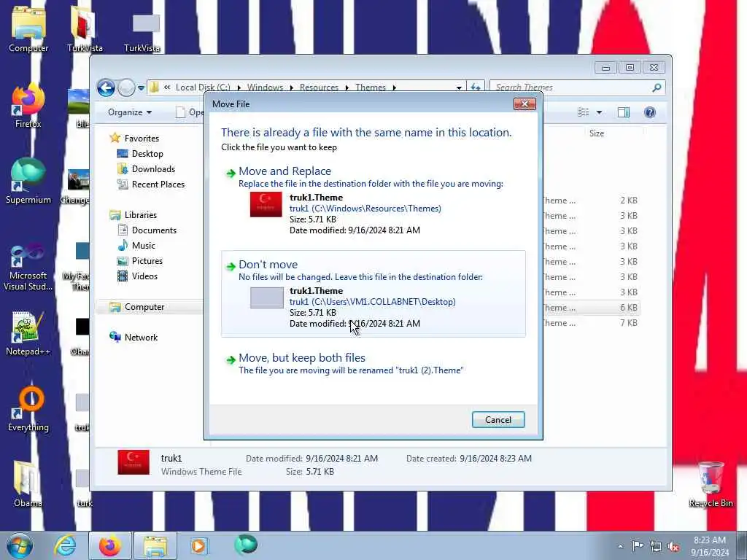Expand address bar history dropdown

point(459,87)
